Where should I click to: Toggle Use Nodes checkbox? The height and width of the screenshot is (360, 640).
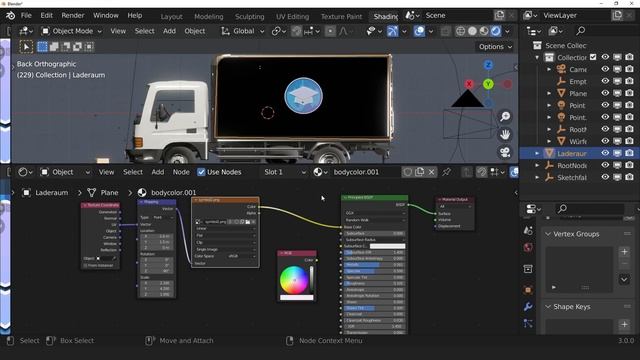pyautogui.click(x=201, y=172)
